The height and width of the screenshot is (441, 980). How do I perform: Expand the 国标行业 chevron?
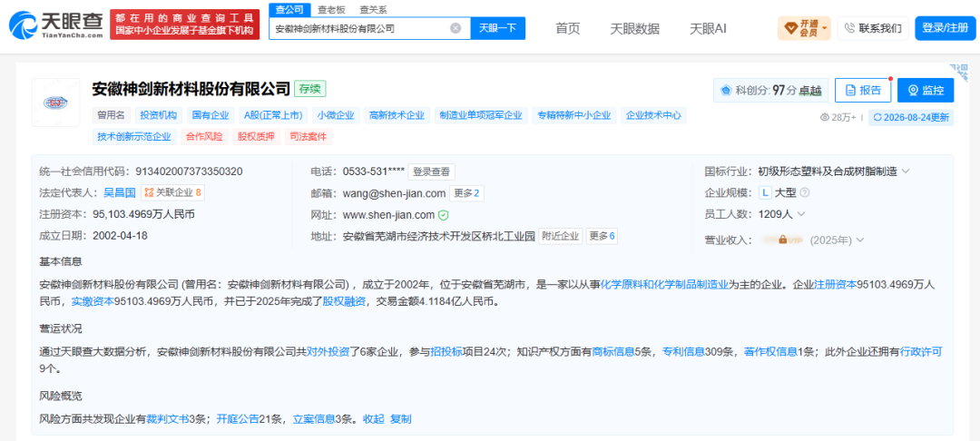(906, 171)
